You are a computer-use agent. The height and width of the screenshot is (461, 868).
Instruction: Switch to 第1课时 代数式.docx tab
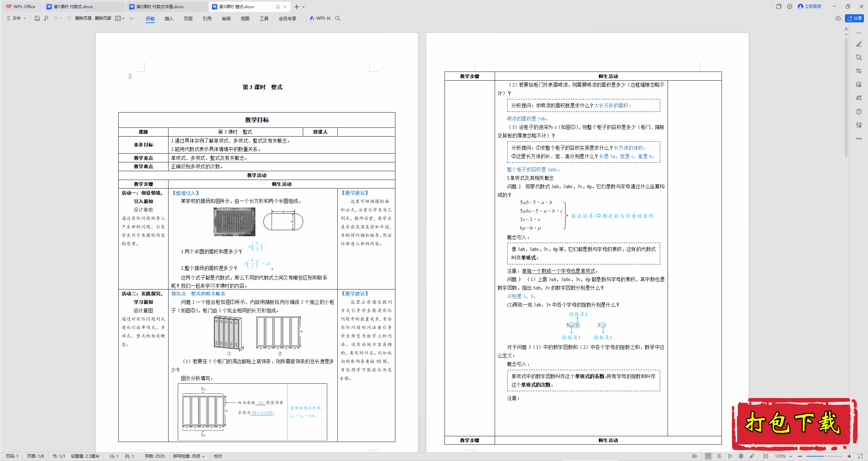(85, 6)
